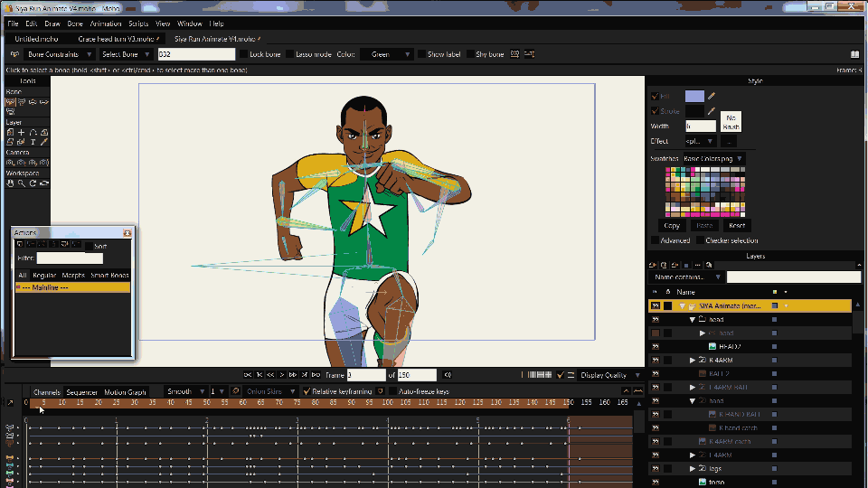Select the Smart Bones tab in Actions
The image size is (868, 488).
(109, 275)
